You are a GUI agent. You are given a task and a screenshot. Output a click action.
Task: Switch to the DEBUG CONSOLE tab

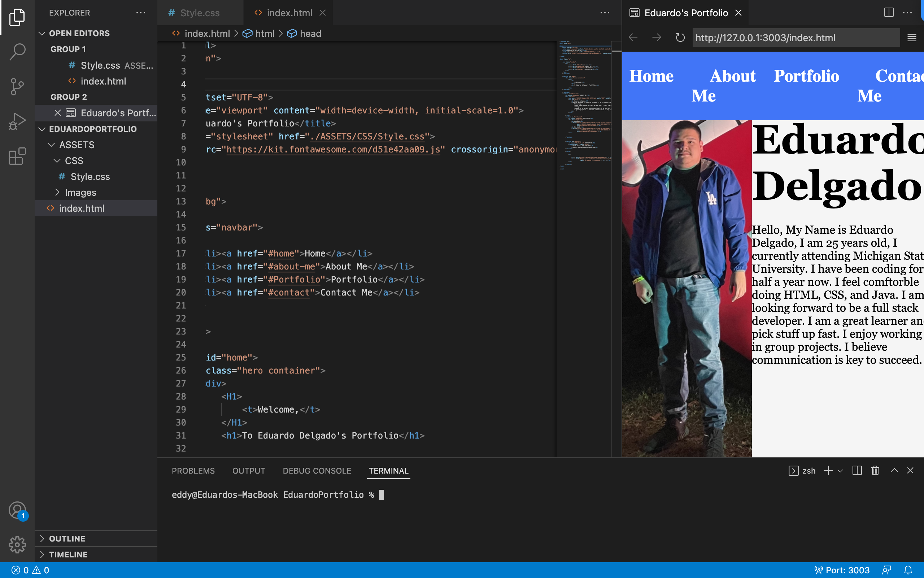click(317, 471)
